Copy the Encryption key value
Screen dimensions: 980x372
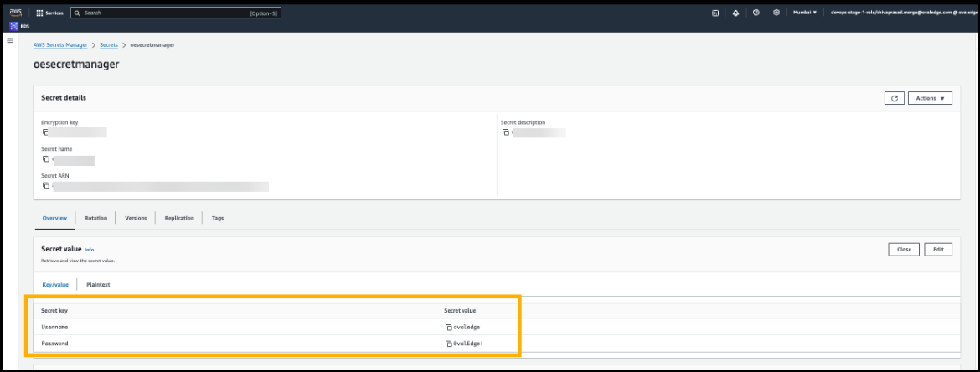click(45, 132)
